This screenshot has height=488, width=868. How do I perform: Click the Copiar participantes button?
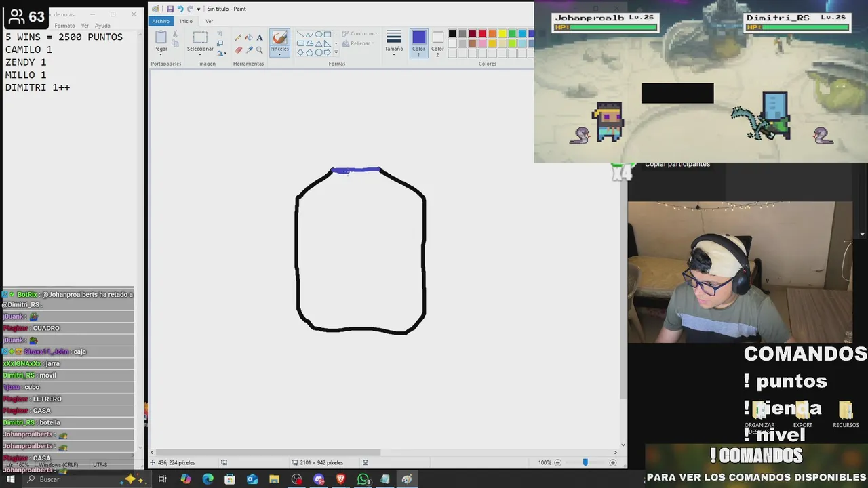pyautogui.click(x=677, y=164)
